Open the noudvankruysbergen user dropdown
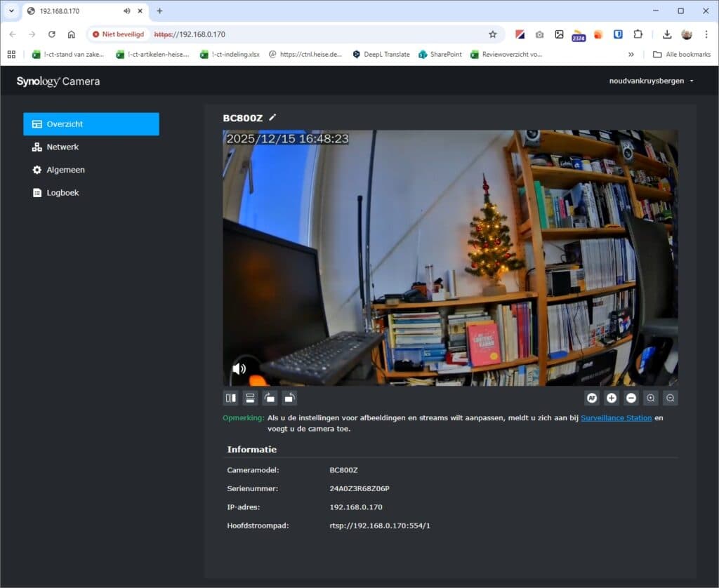Viewport: 719px width, 588px height. click(x=652, y=81)
